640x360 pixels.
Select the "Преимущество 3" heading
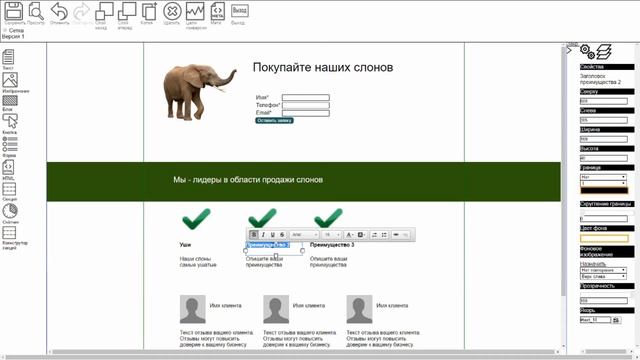tap(332, 245)
